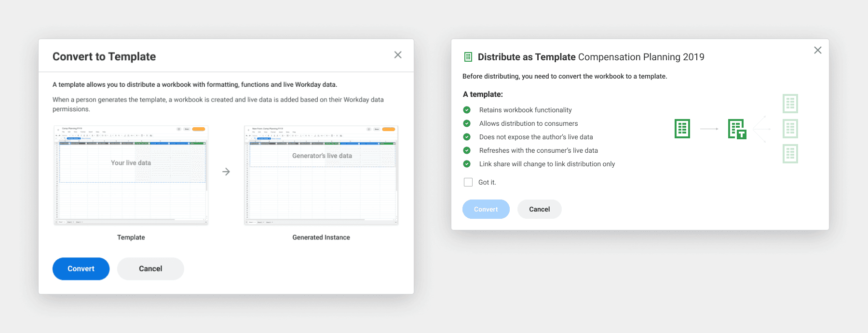Click the green template icon marked T
This screenshot has height=333, width=868.
click(737, 129)
